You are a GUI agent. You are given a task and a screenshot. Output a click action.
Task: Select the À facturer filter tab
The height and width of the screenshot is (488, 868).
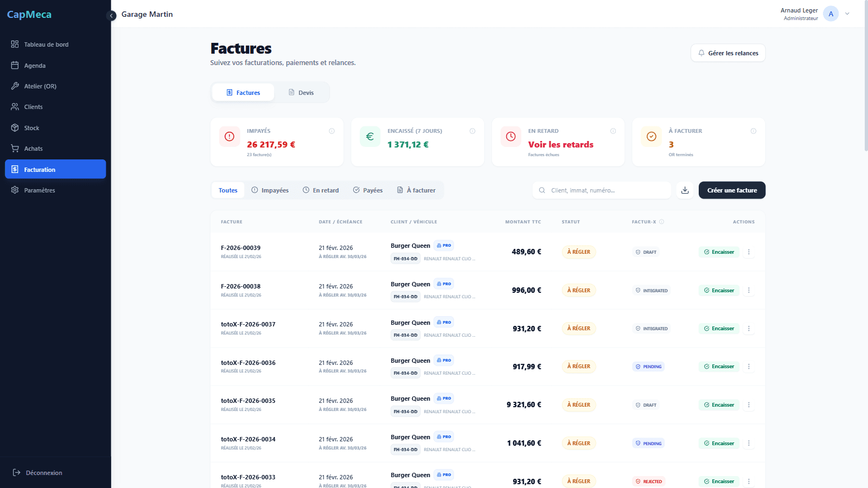[416, 190]
